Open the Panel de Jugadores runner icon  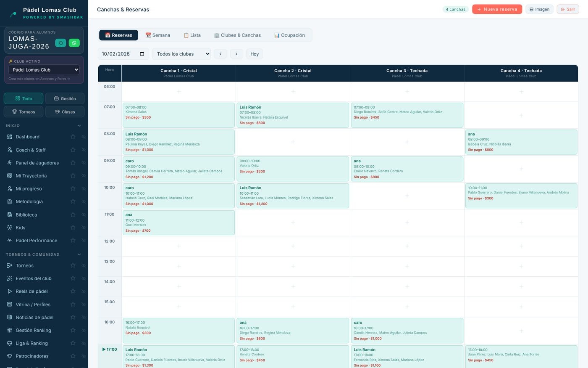point(10,163)
